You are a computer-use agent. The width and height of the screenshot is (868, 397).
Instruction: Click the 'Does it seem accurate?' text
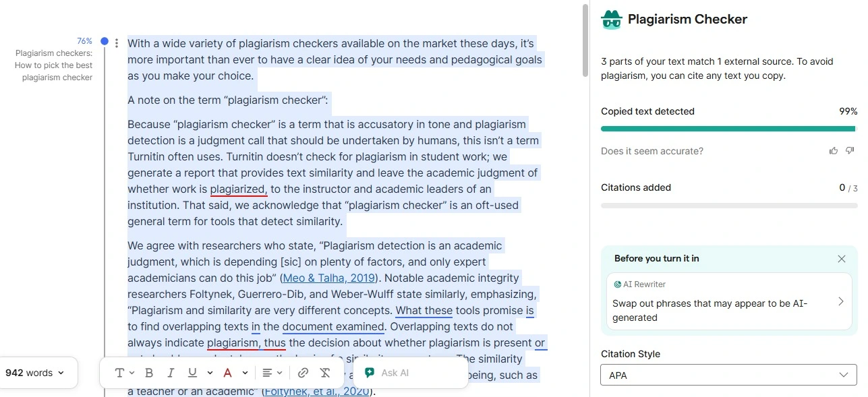(652, 151)
